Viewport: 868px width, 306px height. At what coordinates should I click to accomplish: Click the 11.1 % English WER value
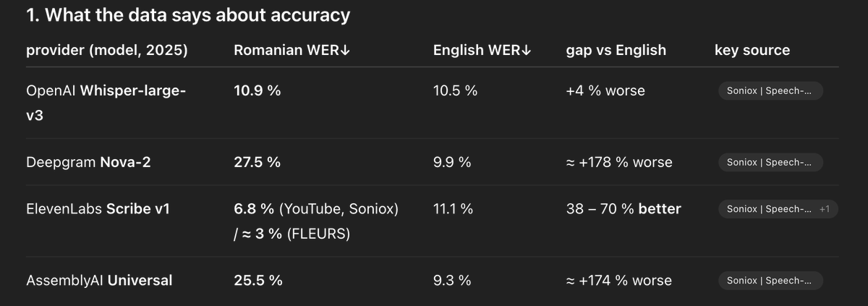(x=453, y=209)
